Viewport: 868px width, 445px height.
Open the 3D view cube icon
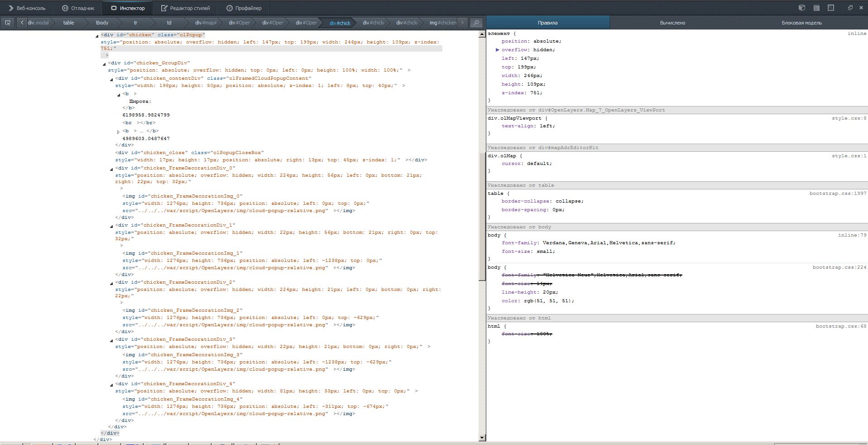[802, 8]
